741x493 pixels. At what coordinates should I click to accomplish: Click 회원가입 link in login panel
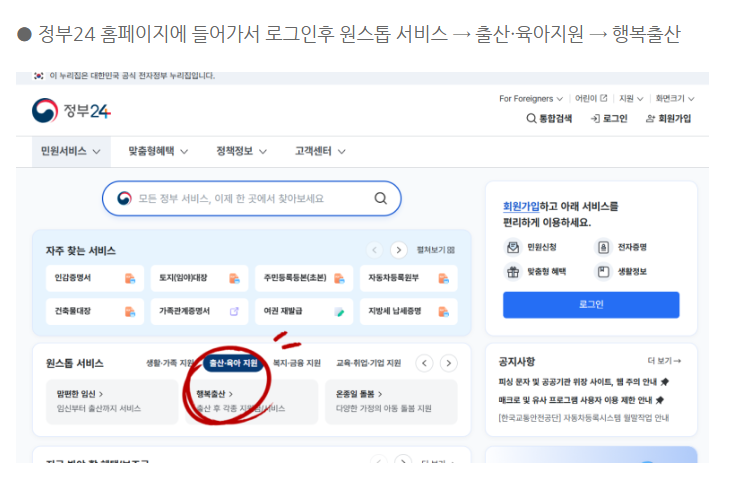point(521,207)
